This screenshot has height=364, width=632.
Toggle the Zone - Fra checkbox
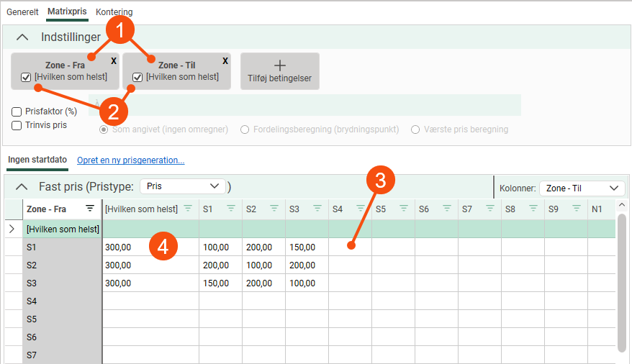26,78
